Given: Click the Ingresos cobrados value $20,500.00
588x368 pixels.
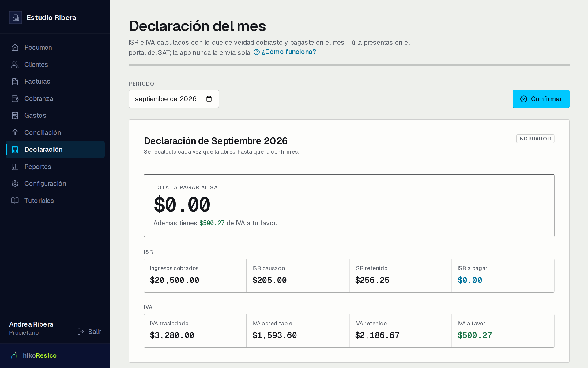Looking at the screenshot, I should pyautogui.click(x=175, y=280).
